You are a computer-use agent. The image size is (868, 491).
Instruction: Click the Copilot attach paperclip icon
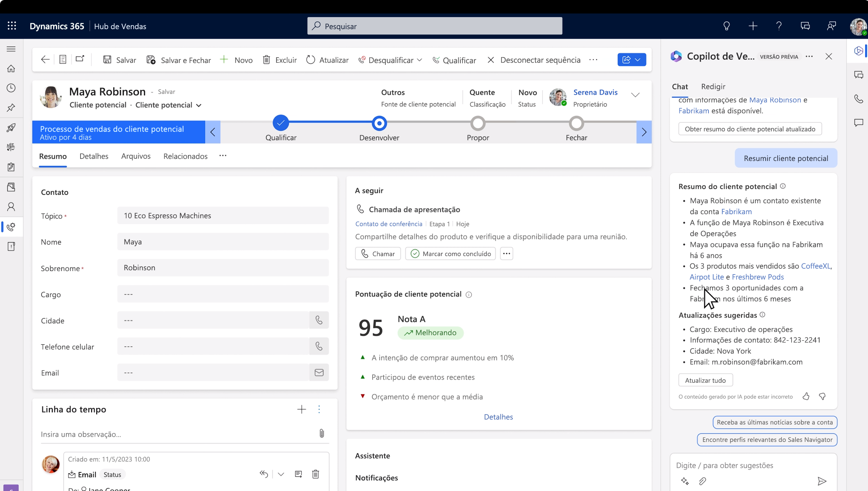703,481
